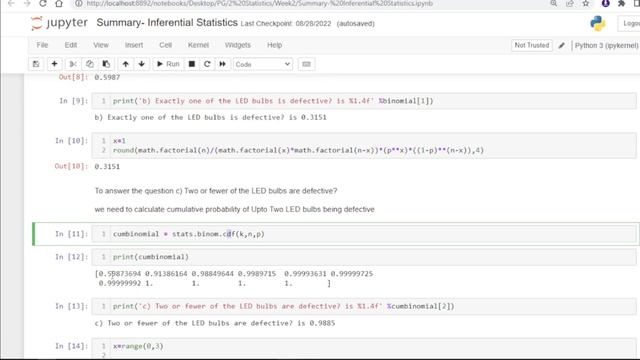Cut selected cells with the scissors icon
Screen dimensions: 640x360
click(x=73, y=64)
